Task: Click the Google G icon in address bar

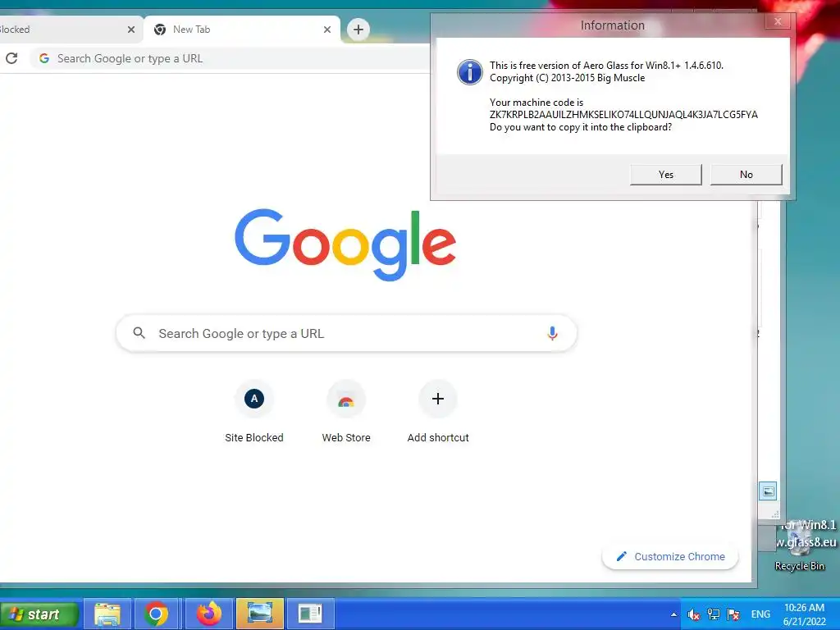Action: click(x=44, y=58)
